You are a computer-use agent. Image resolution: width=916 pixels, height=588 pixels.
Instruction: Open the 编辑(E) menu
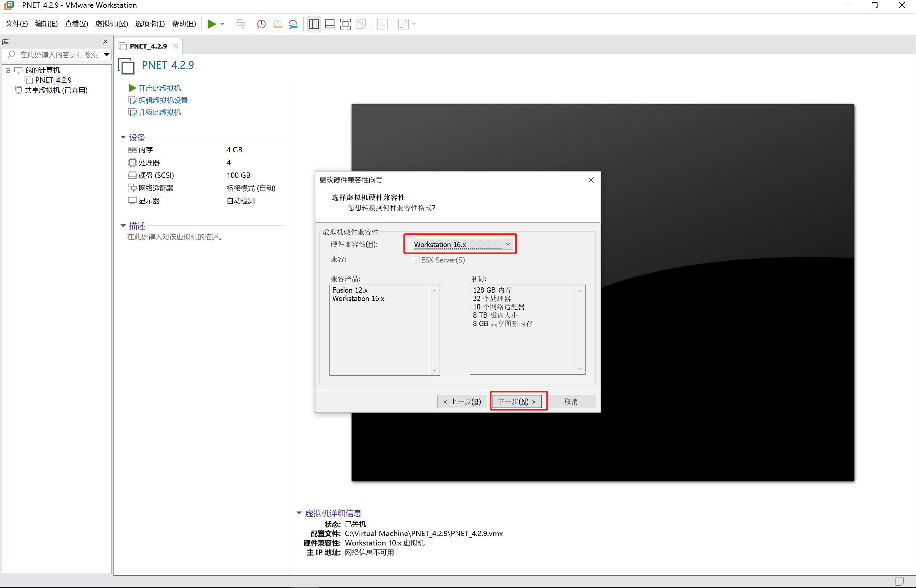tap(46, 24)
